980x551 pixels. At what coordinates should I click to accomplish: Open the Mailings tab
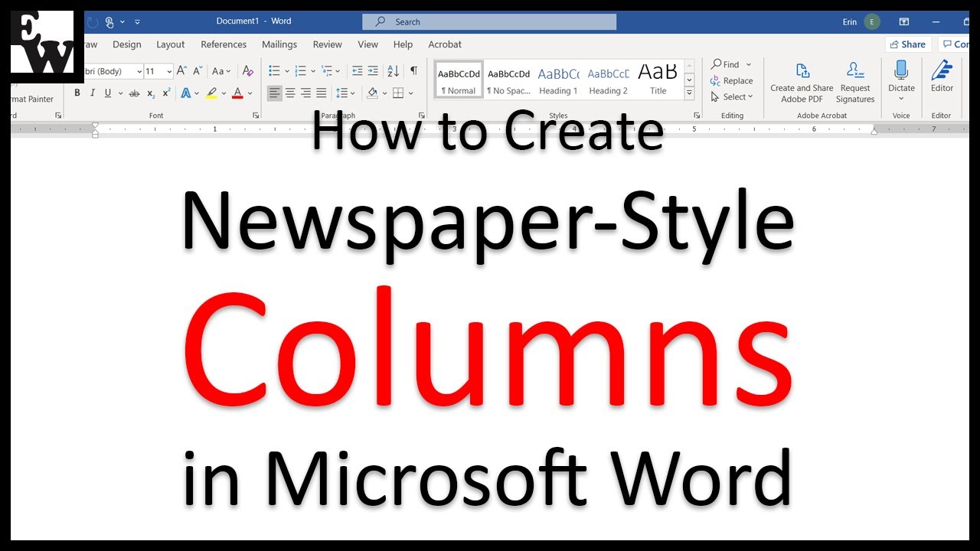(279, 44)
